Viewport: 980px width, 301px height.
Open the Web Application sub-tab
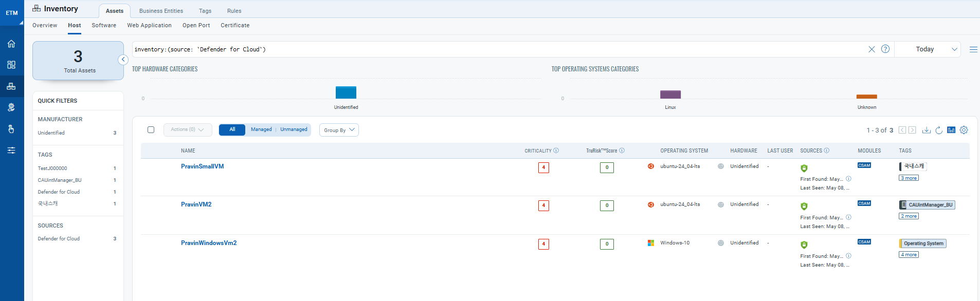click(149, 25)
